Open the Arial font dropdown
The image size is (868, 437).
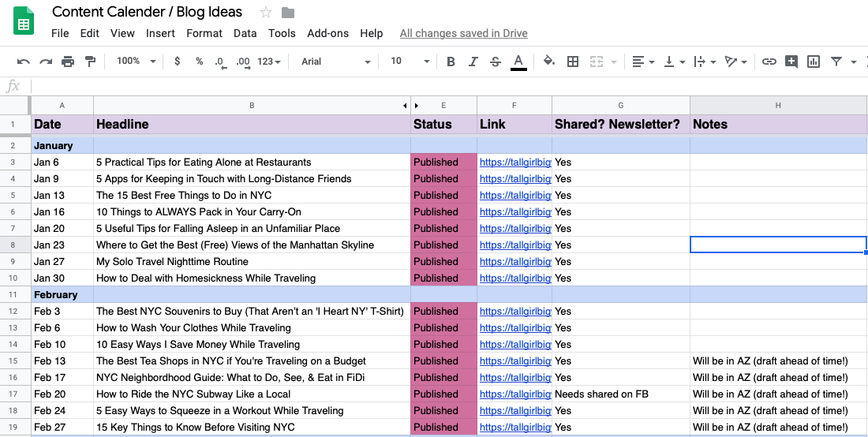tap(335, 62)
